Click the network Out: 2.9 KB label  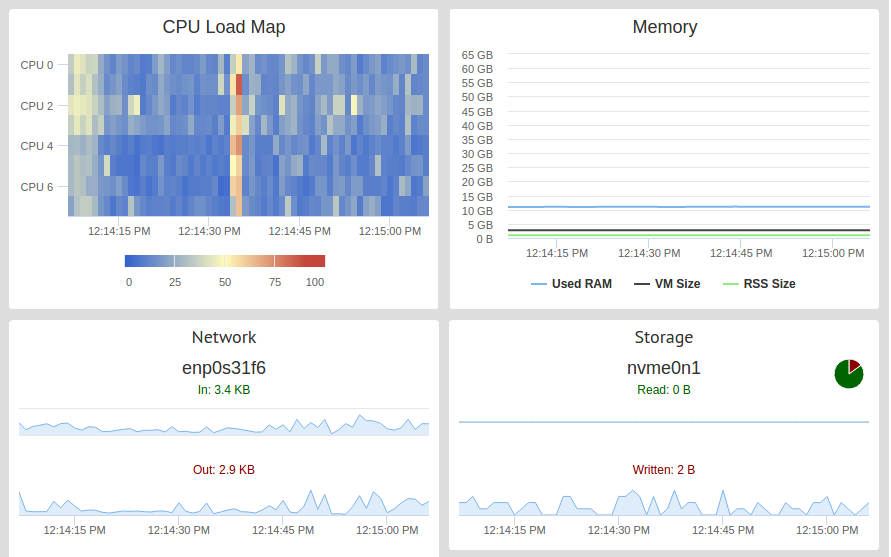point(224,469)
